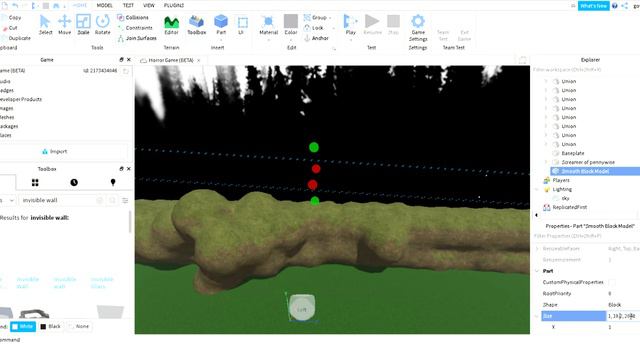
Task: Cut the selection
Action: tap(11, 28)
